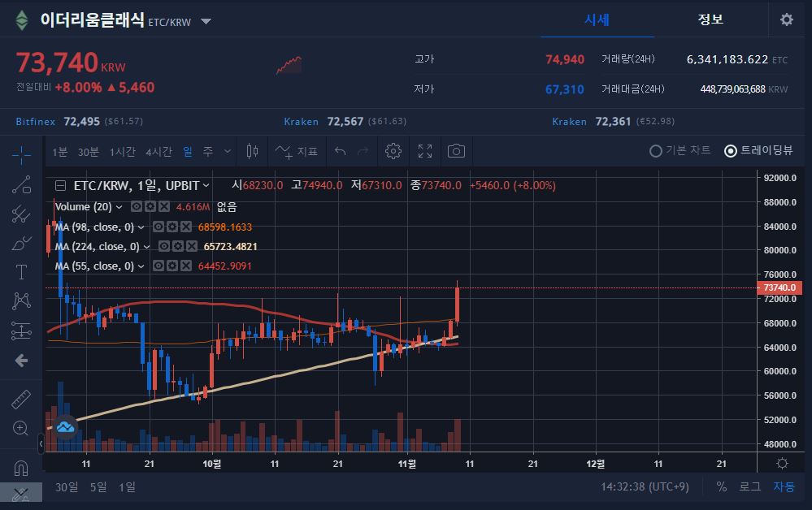Viewport: 812px width, 510px height.
Task: Activate the zoom-in magnifier tool
Action: pos(21,428)
